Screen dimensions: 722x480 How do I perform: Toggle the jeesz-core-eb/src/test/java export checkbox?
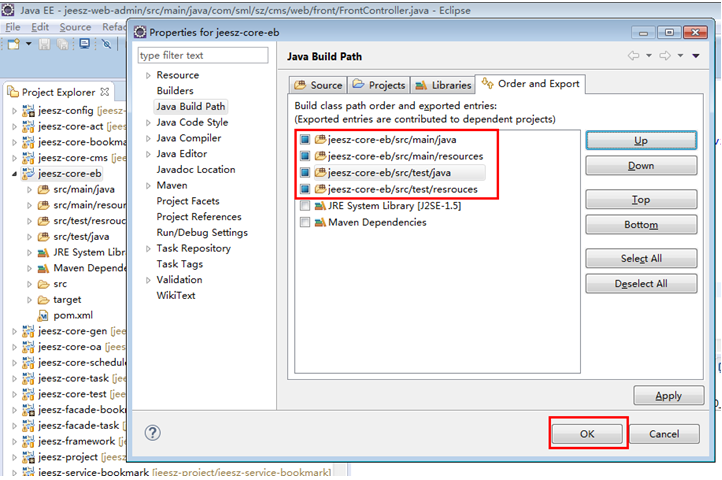click(305, 172)
